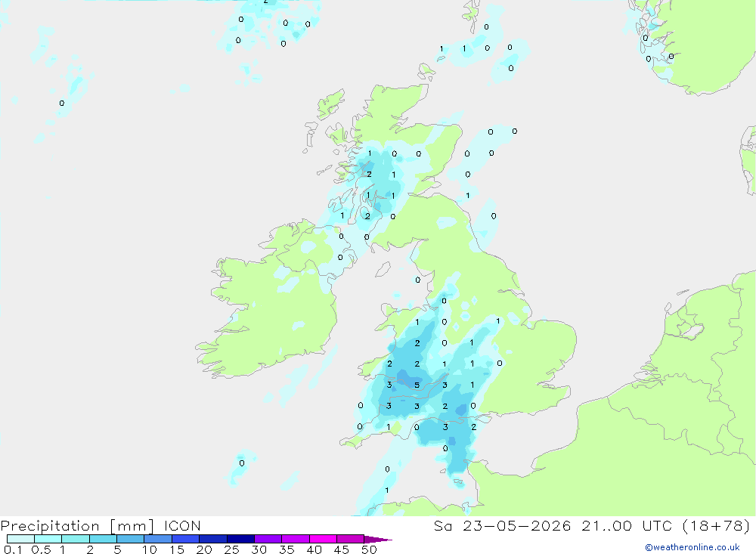Click the above-50 arrow tip of the legend

[x=378, y=539]
